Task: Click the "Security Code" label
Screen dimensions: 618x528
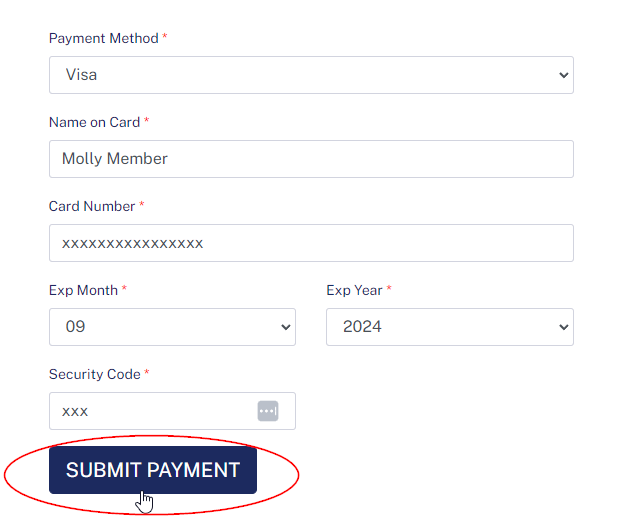Action: pos(95,374)
